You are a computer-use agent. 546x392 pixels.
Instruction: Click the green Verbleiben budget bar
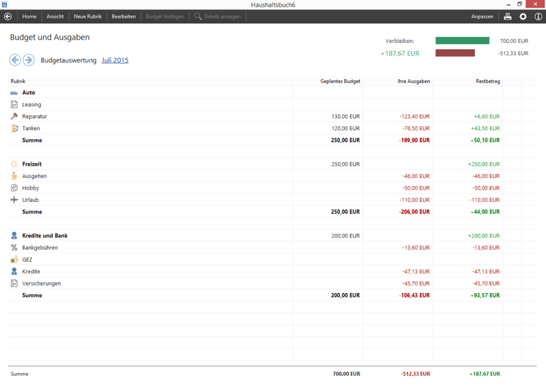[x=462, y=41]
